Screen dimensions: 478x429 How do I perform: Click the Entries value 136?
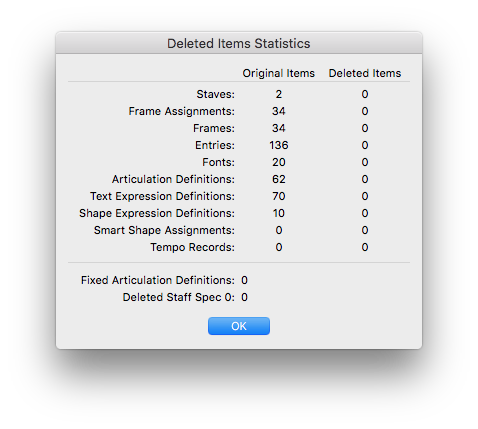coord(279,145)
